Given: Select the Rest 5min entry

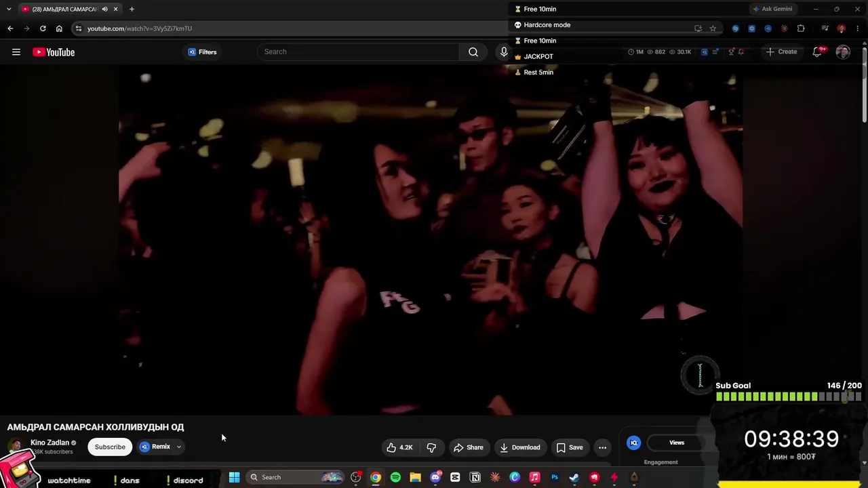Looking at the screenshot, I should (534, 73).
